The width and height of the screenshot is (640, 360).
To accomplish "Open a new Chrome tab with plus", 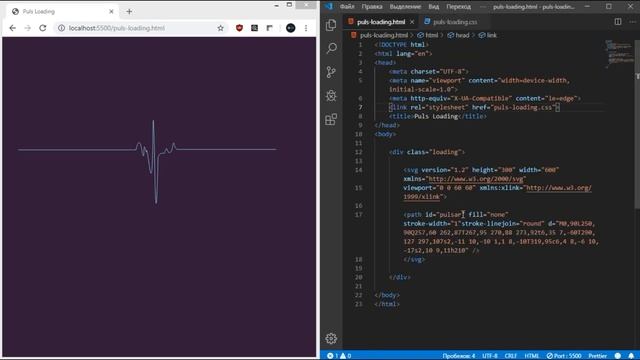I will [129, 11].
